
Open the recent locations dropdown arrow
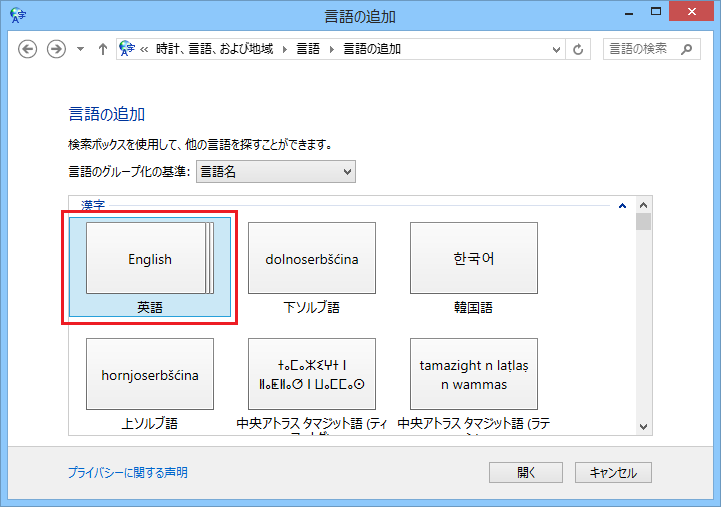pyautogui.click(x=80, y=49)
